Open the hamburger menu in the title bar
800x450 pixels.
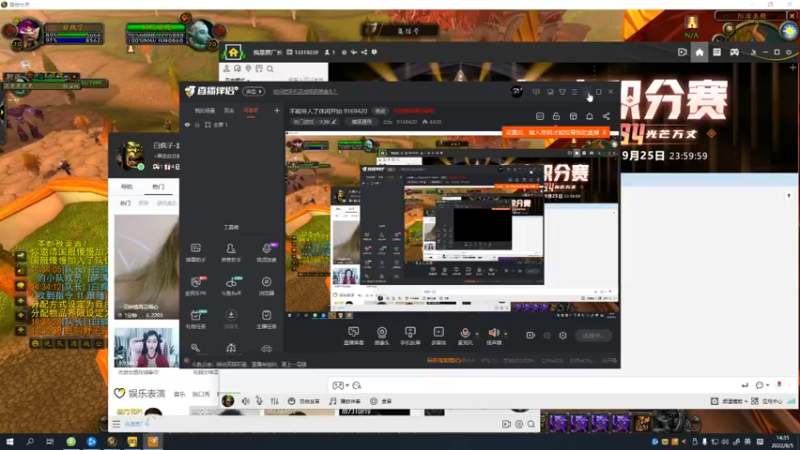click(x=574, y=92)
